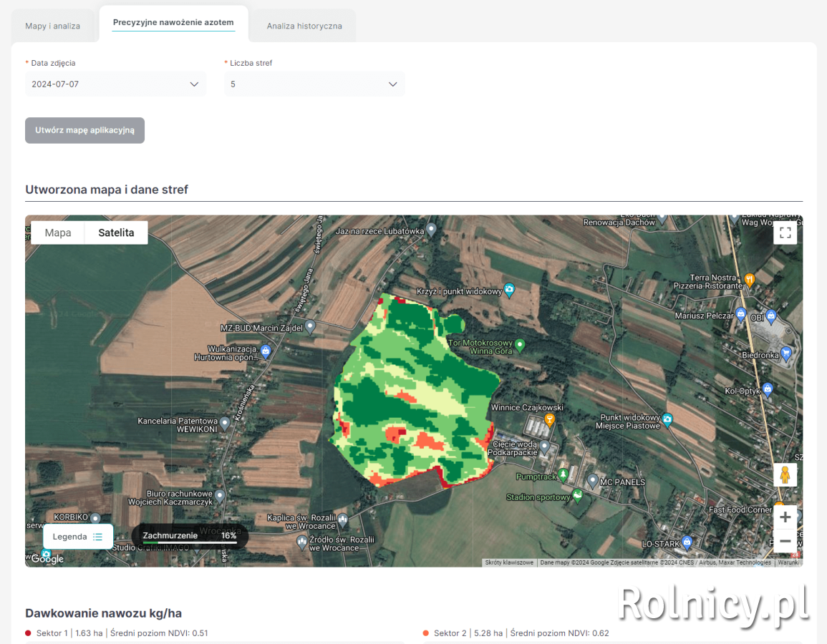
Task: Switch to Analiza historyczna tab
Action: (304, 26)
